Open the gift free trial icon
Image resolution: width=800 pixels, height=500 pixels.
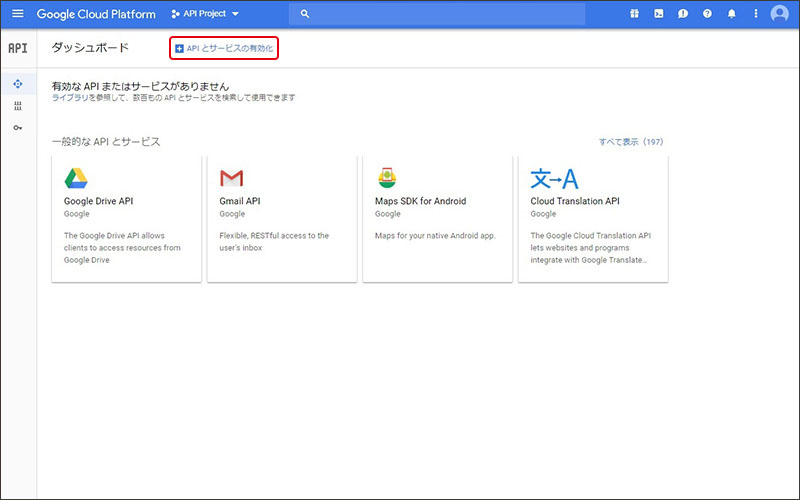click(634, 14)
